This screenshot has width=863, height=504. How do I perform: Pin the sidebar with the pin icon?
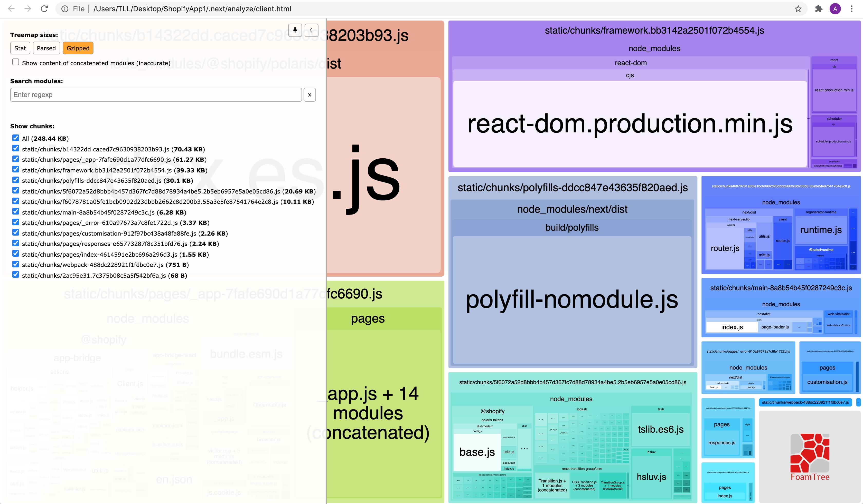(295, 30)
